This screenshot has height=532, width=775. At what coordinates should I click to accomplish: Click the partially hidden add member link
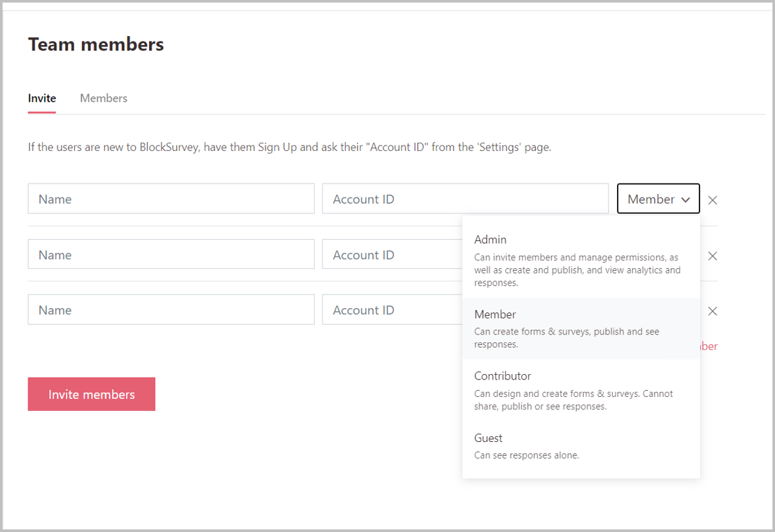(x=709, y=346)
